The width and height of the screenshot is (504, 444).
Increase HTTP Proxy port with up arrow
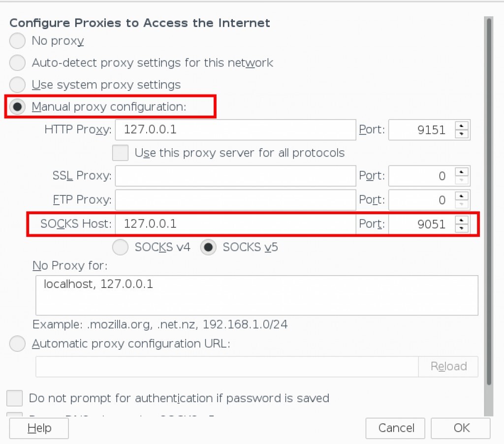(x=462, y=126)
